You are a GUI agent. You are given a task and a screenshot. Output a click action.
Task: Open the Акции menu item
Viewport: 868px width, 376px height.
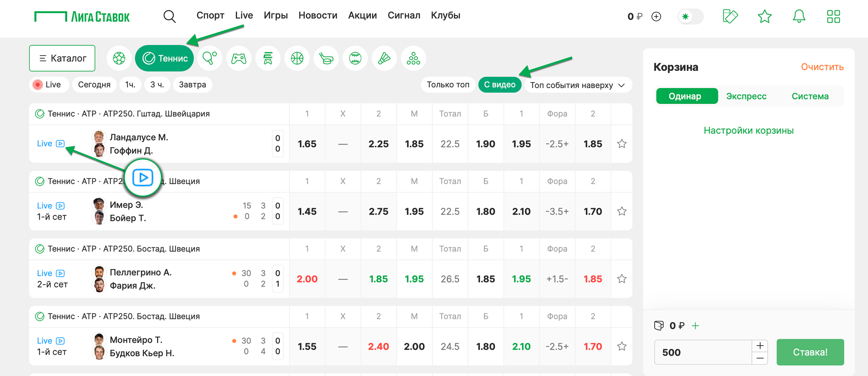[362, 15]
